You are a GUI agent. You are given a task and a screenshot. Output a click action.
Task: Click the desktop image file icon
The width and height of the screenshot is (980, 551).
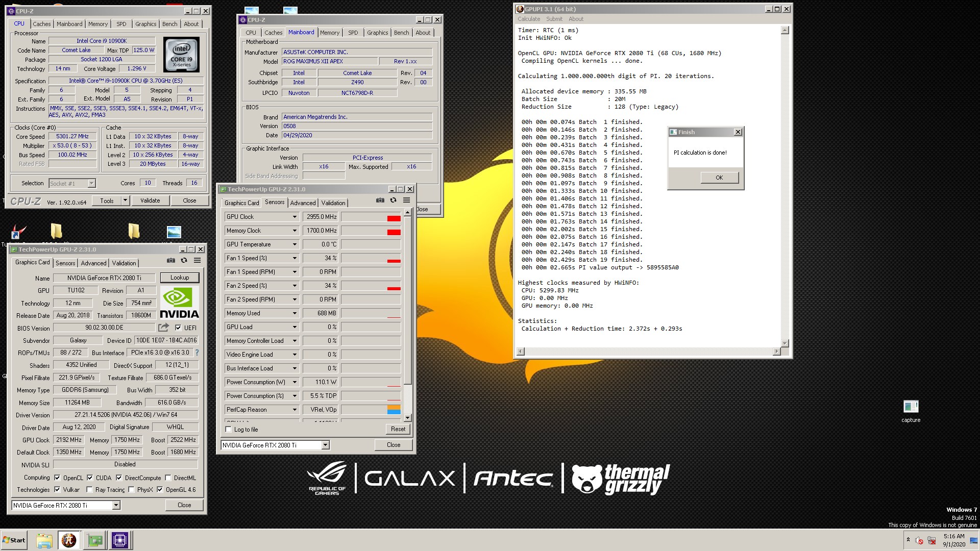(174, 232)
